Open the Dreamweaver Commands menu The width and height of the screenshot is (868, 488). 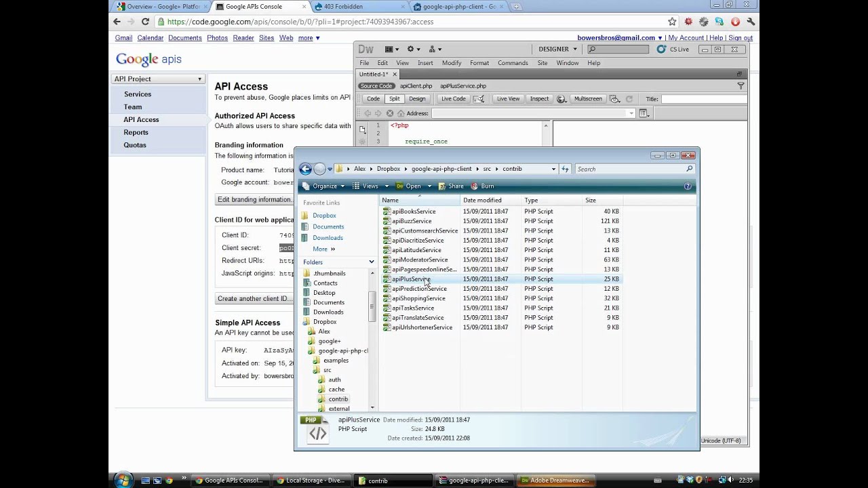point(513,63)
